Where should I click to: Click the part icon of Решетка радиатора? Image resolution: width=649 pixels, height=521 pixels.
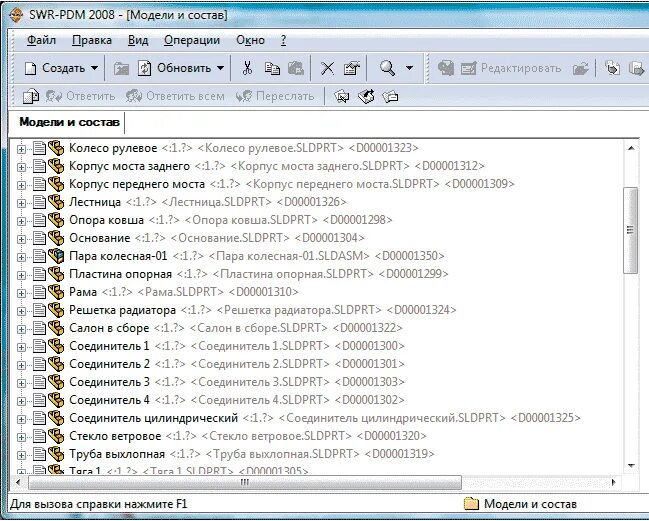coord(56,310)
